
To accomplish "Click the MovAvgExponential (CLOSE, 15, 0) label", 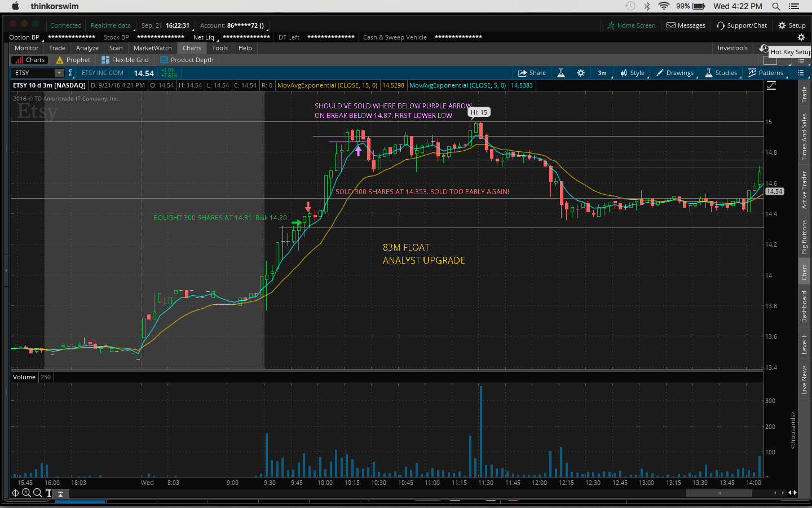I will [328, 85].
